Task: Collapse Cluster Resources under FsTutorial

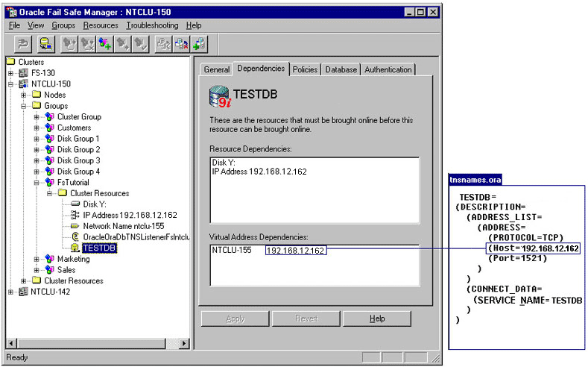Action: click(49, 194)
